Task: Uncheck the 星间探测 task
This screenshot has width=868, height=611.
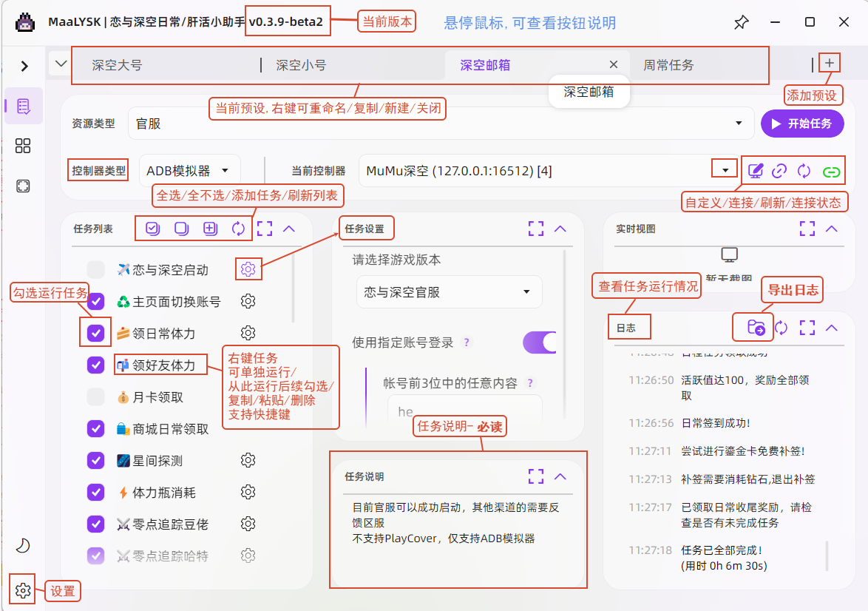Action: click(96, 460)
